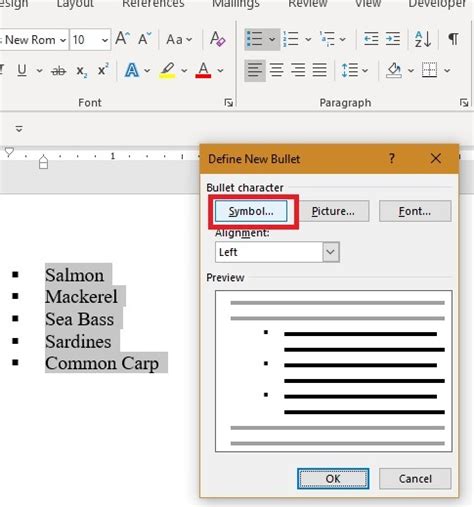
Task: Expand the Underline style dropdown arrow
Action: point(39,71)
